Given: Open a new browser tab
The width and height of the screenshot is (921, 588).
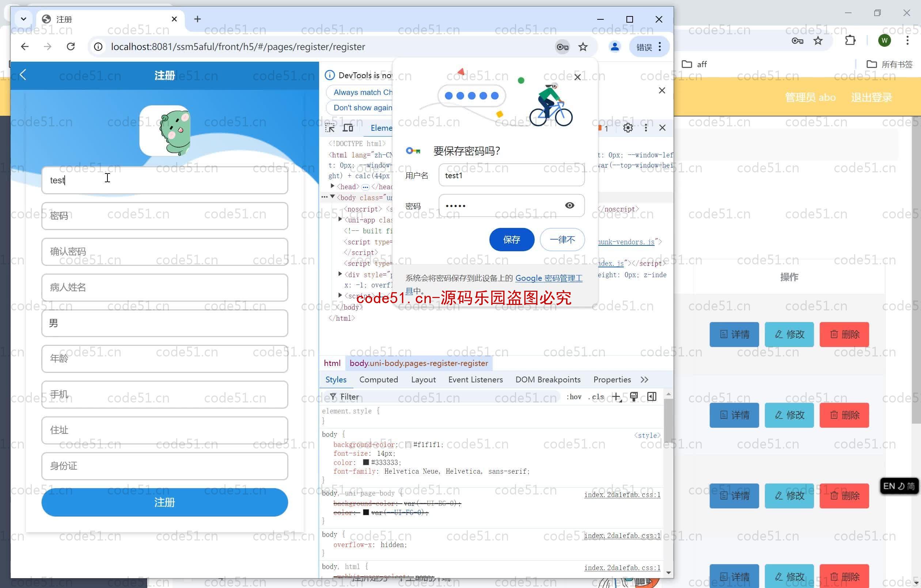Looking at the screenshot, I should [197, 19].
